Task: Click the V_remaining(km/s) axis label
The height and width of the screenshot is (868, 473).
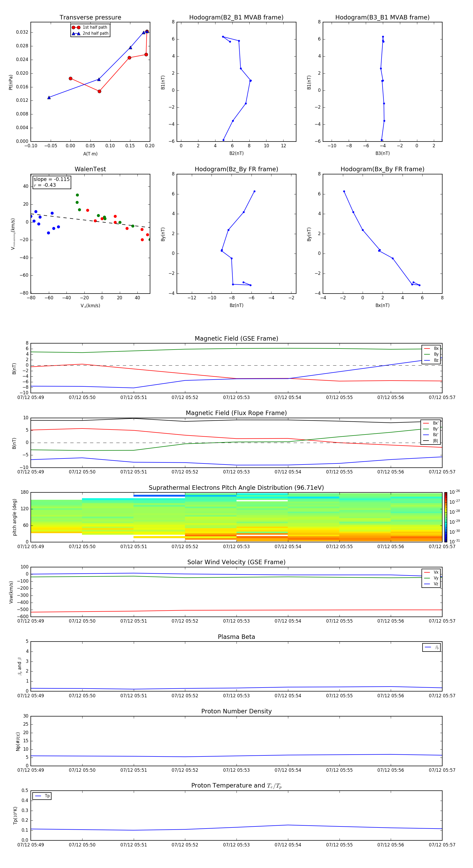Action: point(13,234)
